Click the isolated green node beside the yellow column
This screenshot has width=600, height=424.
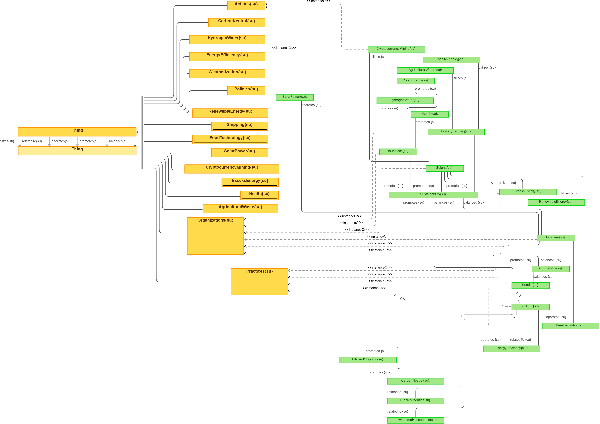tap(289, 97)
